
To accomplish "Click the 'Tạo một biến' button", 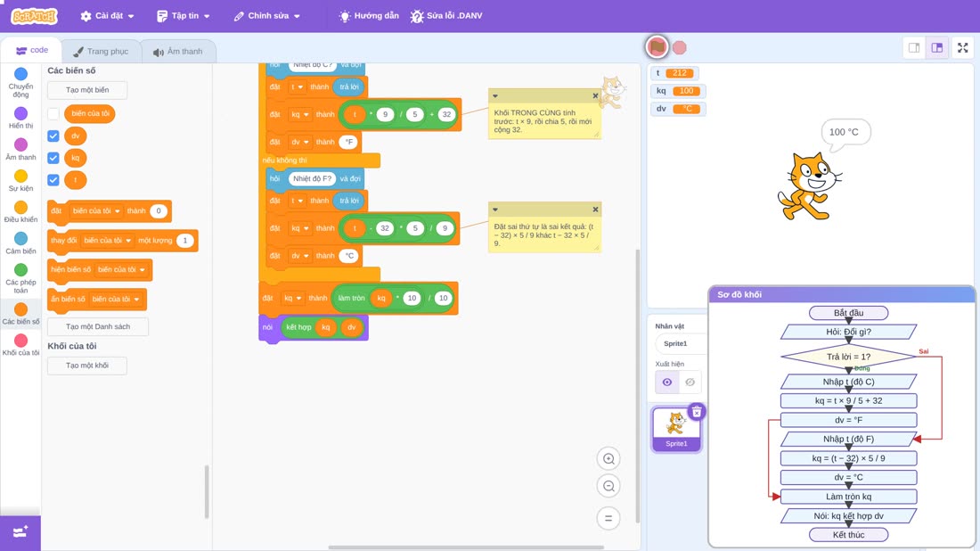I will tap(87, 90).
